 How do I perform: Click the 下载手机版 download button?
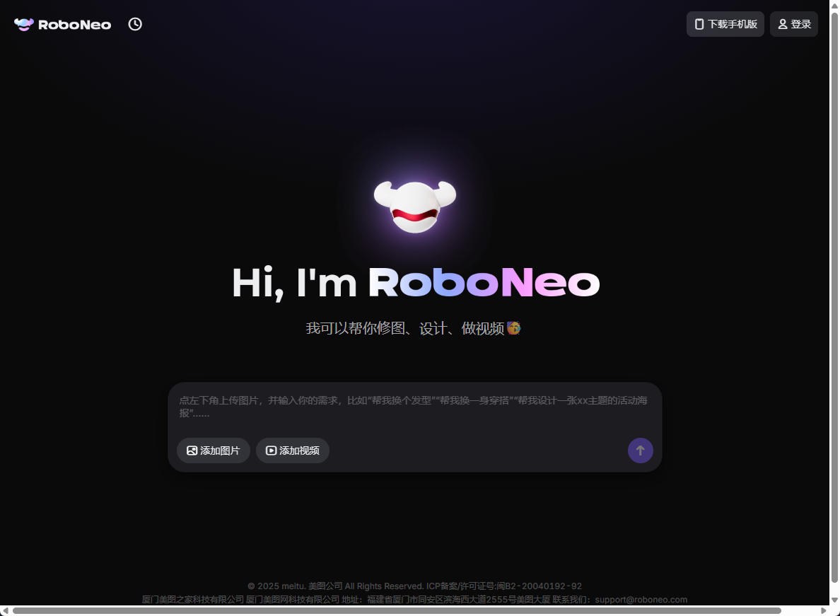click(725, 24)
